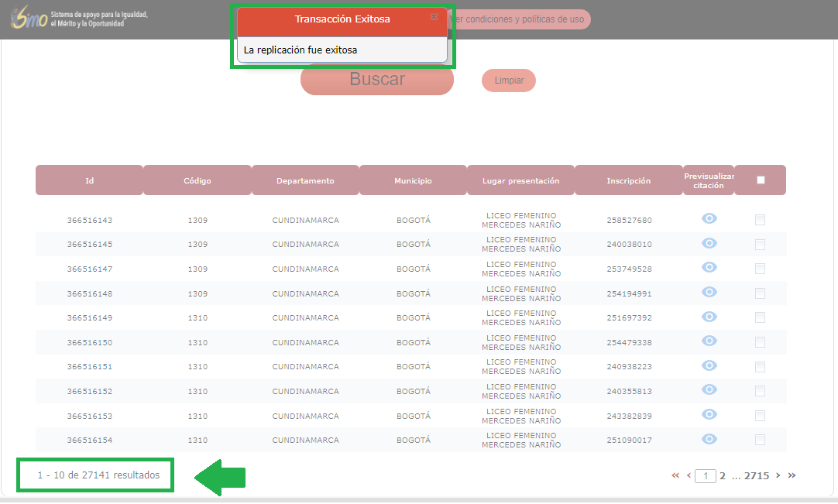Go to next page arrow
This screenshot has height=504, width=838.
778,476
